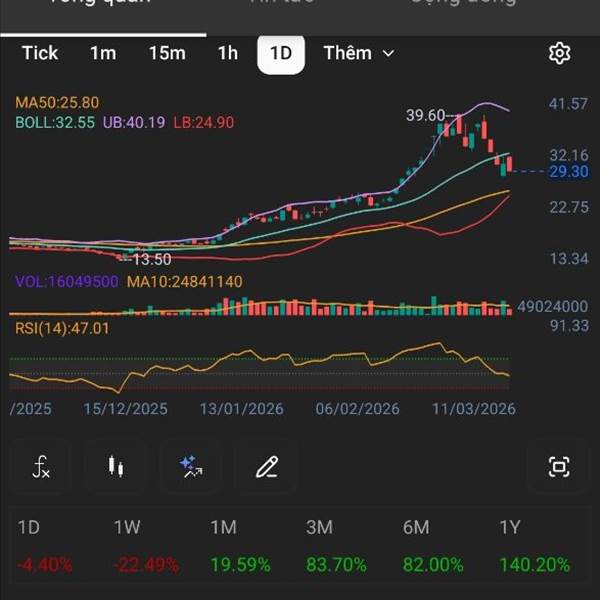The width and height of the screenshot is (600, 600).
Task: Click the 1W performance -22.49% value
Action: [x=146, y=565]
